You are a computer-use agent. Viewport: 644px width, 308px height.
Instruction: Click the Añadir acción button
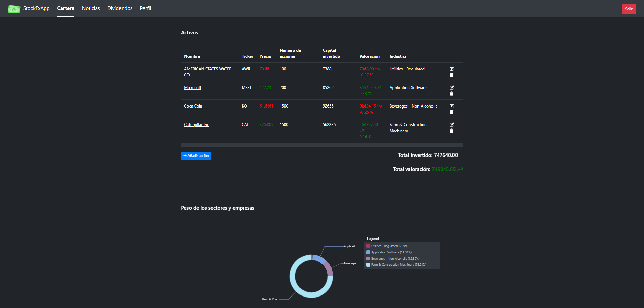[196, 156]
